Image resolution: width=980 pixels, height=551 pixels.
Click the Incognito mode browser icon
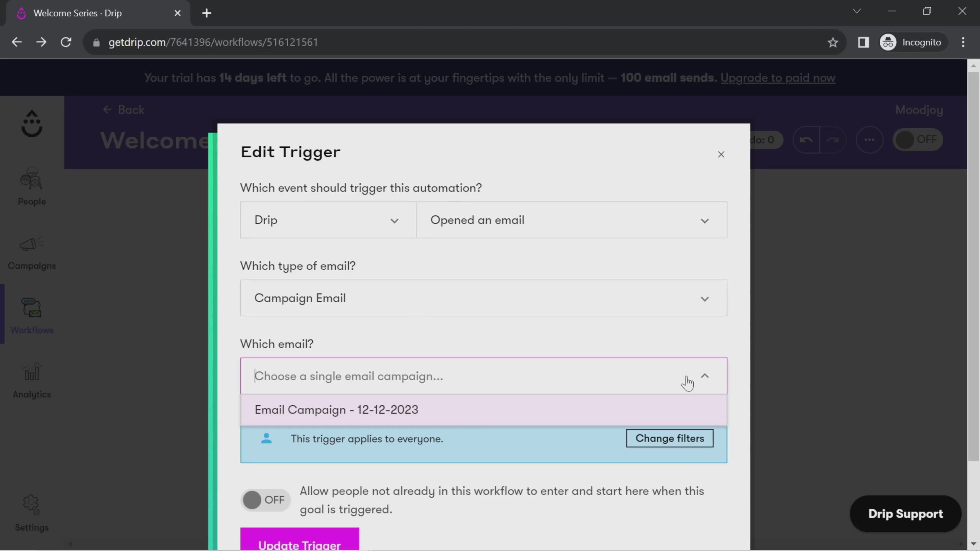pyautogui.click(x=888, y=42)
